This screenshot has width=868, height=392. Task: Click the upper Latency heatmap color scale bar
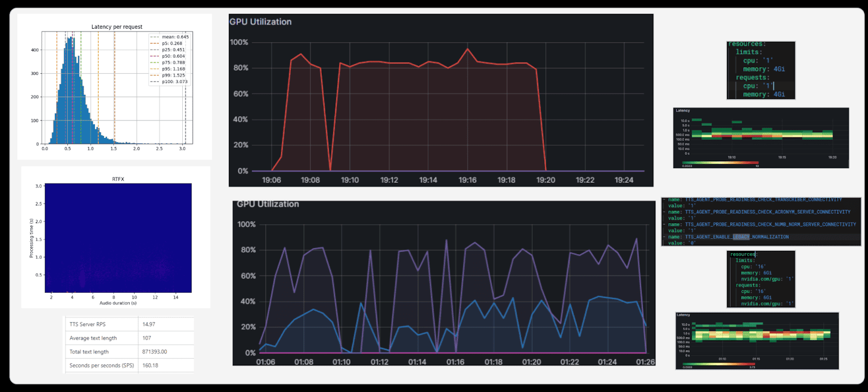tap(720, 162)
